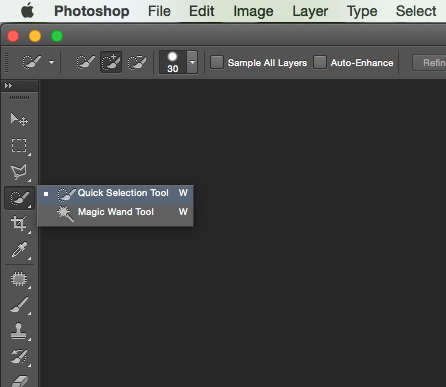Select the Brush tool
The image size is (446, 387).
[x=19, y=305]
